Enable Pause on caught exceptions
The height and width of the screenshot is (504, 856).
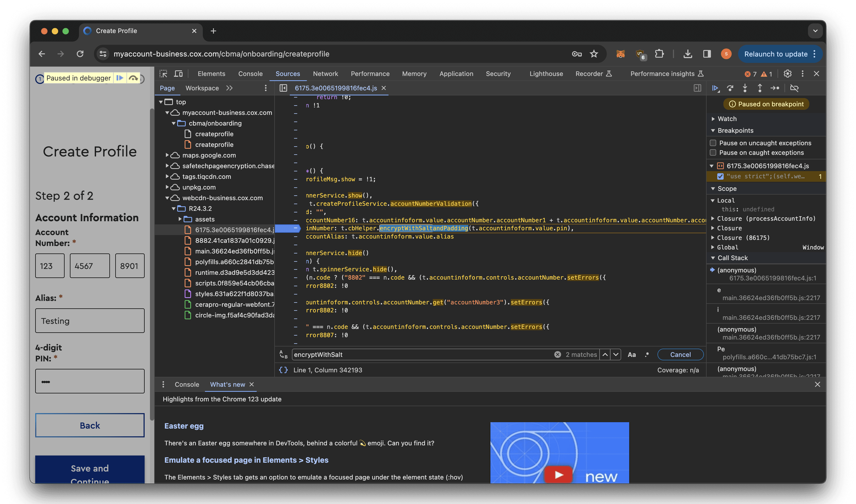(713, 152)
